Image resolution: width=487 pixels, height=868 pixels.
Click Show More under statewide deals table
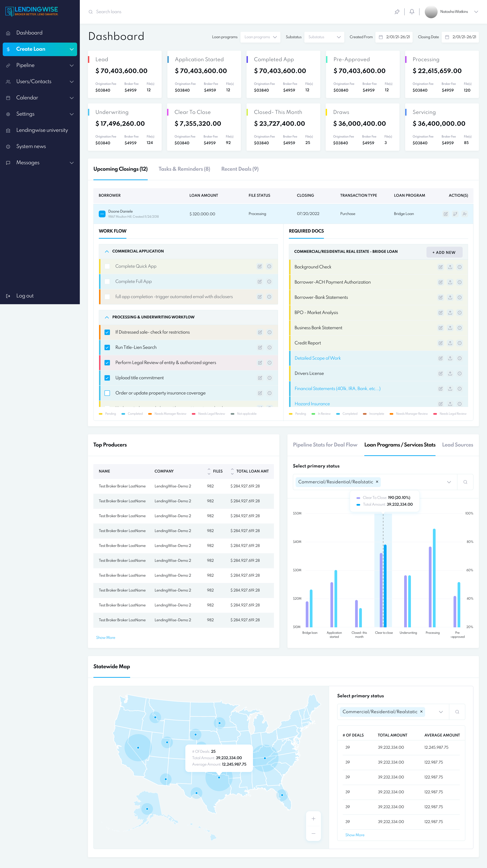(x=354, y=835)
